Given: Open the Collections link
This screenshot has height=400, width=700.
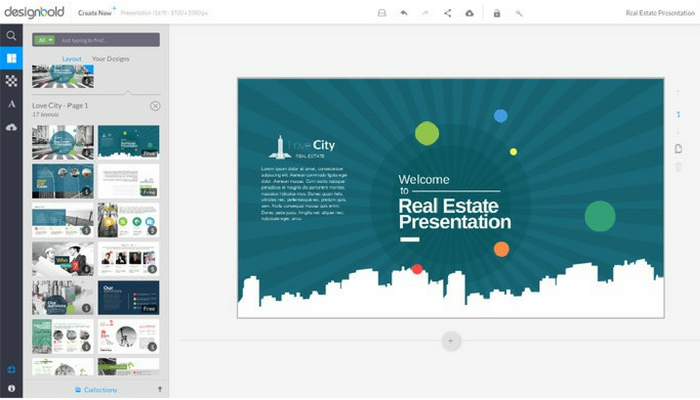Looking at the screenshot, I should pos(96,390).
